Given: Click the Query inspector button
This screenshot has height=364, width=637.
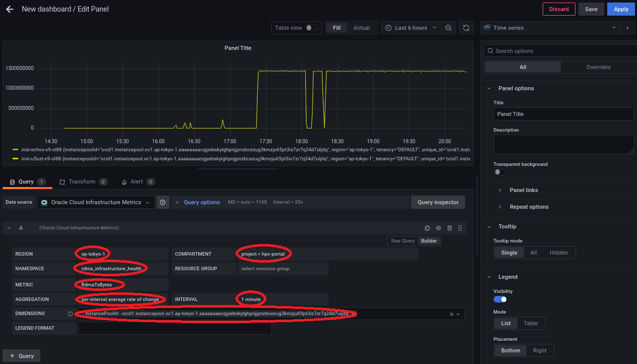Looking at the screenshot, I should pyautogui.click(x=438, y=202).
